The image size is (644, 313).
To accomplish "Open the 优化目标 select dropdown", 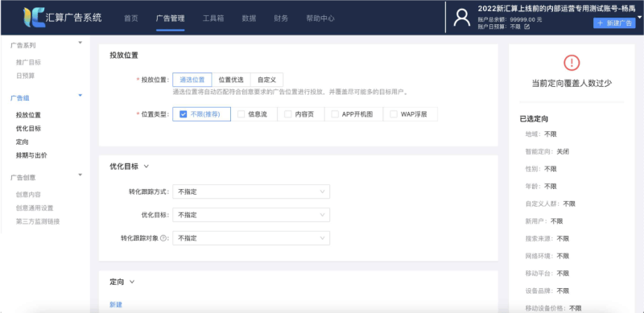I will (x=251, y=215).
